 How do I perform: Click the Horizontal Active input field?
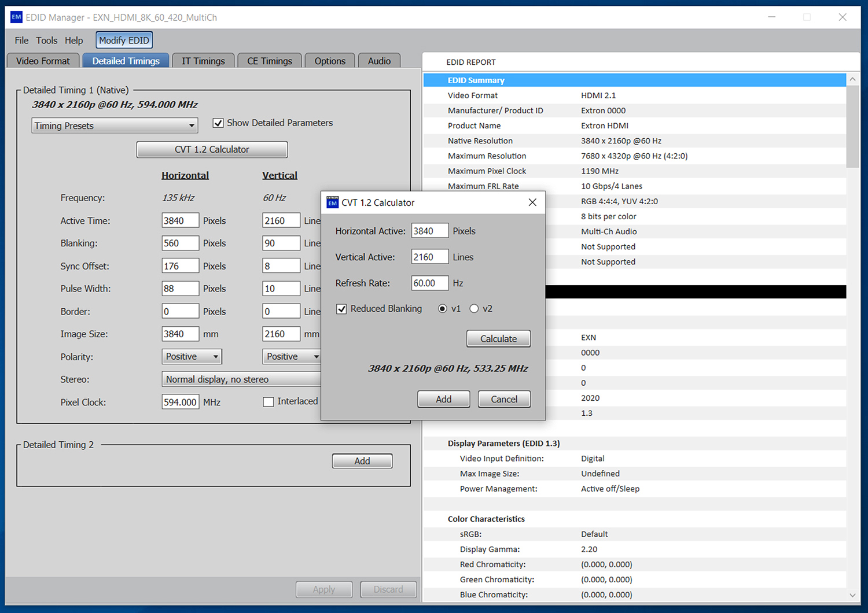pos(430,231)
